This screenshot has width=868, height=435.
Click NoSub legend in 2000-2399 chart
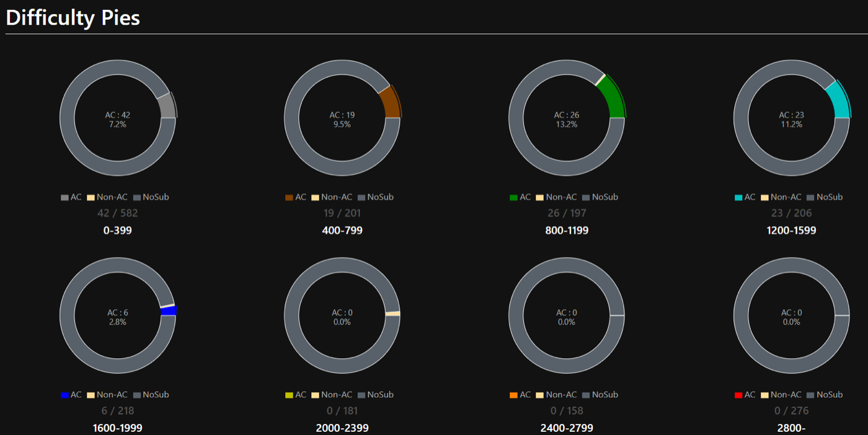click(375, 395)
